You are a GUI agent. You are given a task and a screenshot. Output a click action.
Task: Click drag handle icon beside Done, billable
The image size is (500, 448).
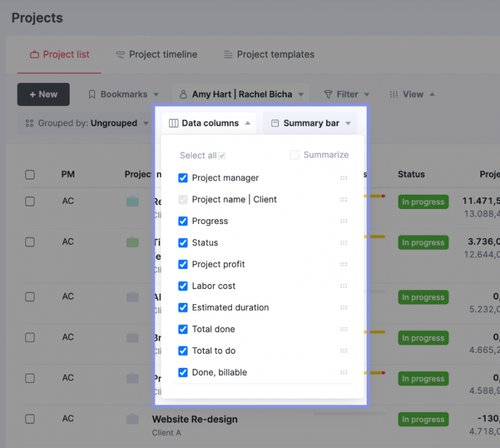pos(344,372)
